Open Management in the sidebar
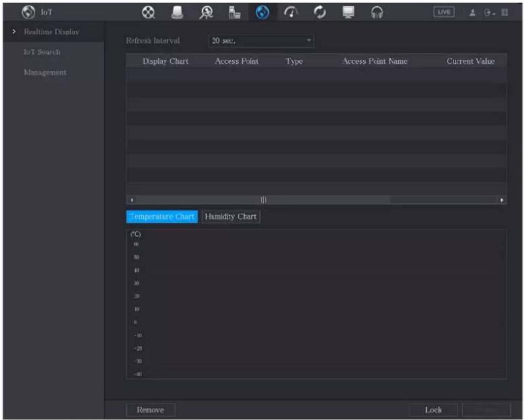Image resolution: width=524 pixels, height=420 pixels. pyautogui.click(x=45, y=72)
